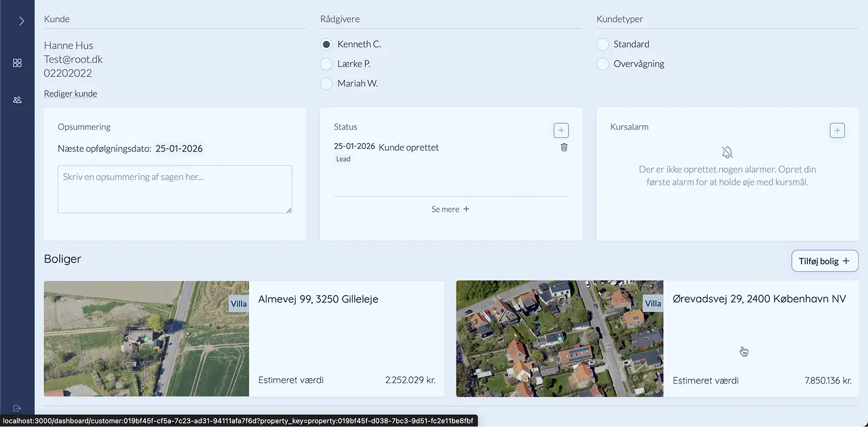Image resolution: width=868 pixels, height=427 pixels.
Task: Expand the sidebar with the chevron arrow
Action: [21, 21]
